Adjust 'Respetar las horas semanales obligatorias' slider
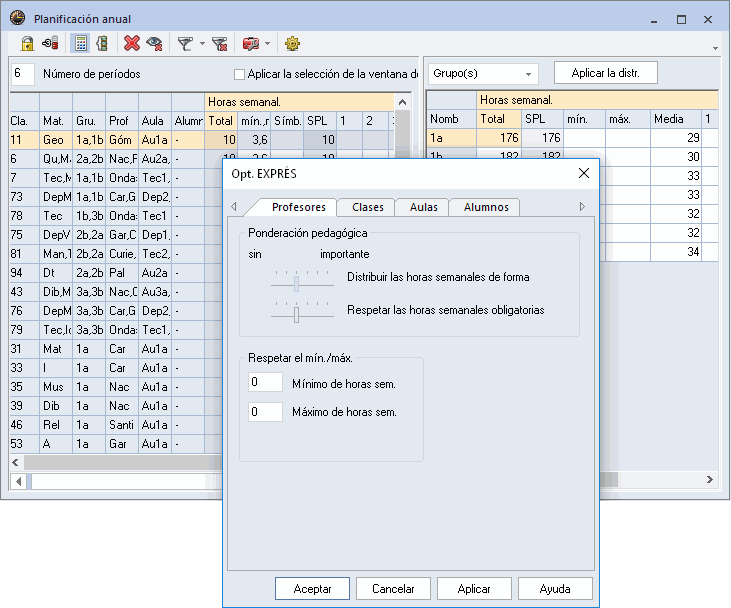The width and height of the screenshot is (731, 608). [x=296, y=315]
